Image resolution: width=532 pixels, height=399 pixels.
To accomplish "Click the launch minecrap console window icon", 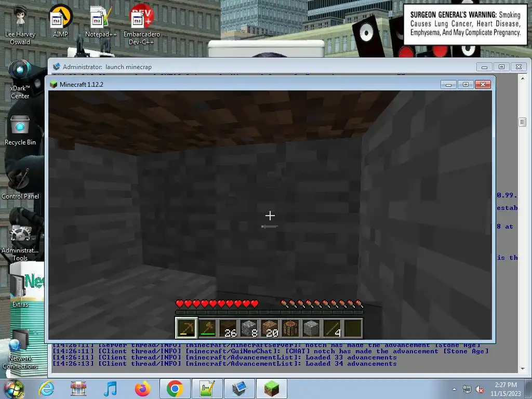I will tap(56, 66).
